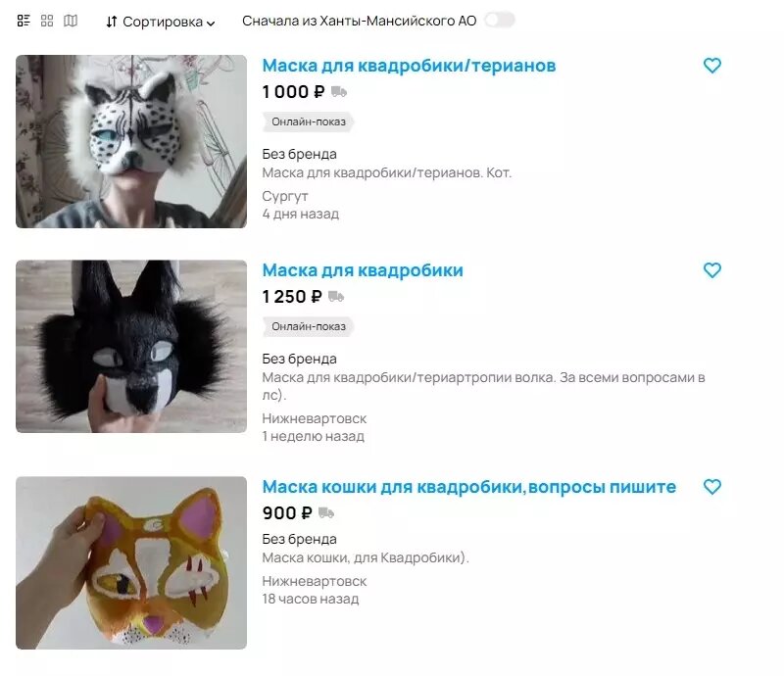Switch to list view layout icon
The width and height of the screenshot is (784, 676).
coord(24,21)
